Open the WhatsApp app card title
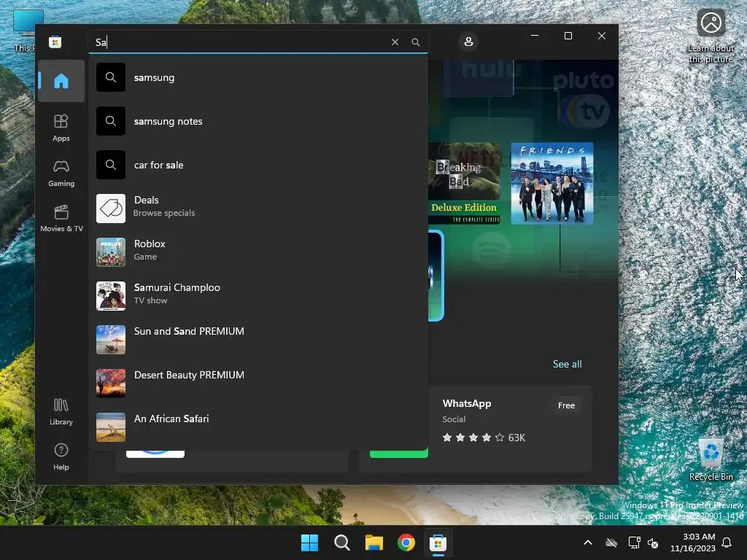Image resolution: width=747 pixels, height=560 pixels. click(466, 403)
